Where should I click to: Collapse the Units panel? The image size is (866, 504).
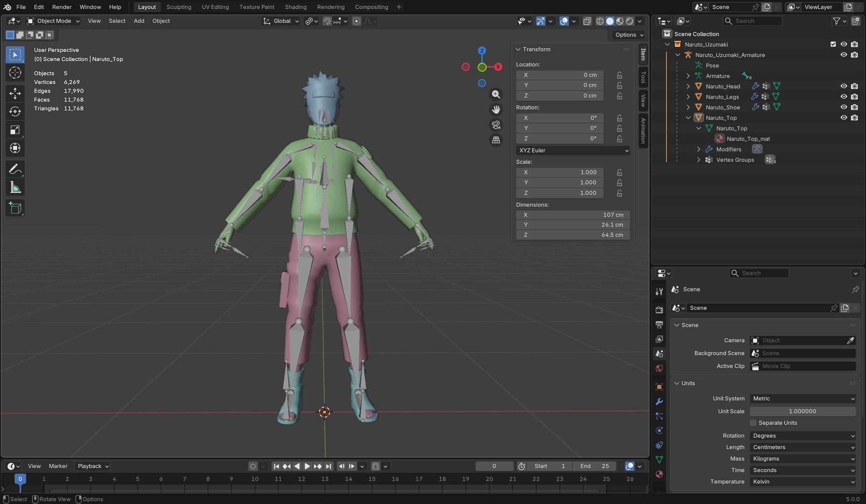click(676, 383)
